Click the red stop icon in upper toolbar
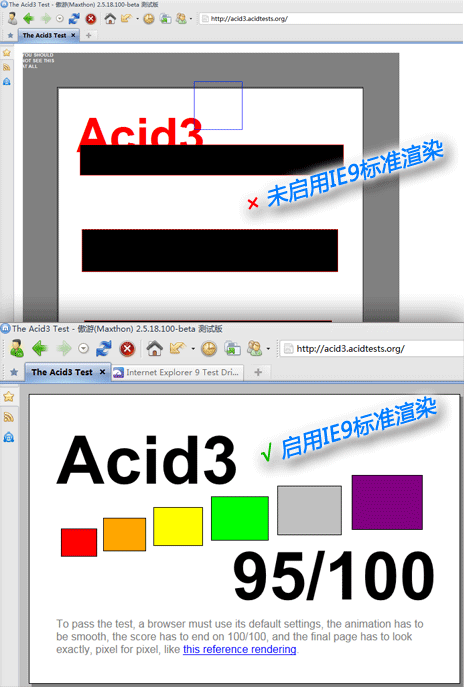This screenshot has height=688, width=465. pyautogui.click(x=91, y=19)
